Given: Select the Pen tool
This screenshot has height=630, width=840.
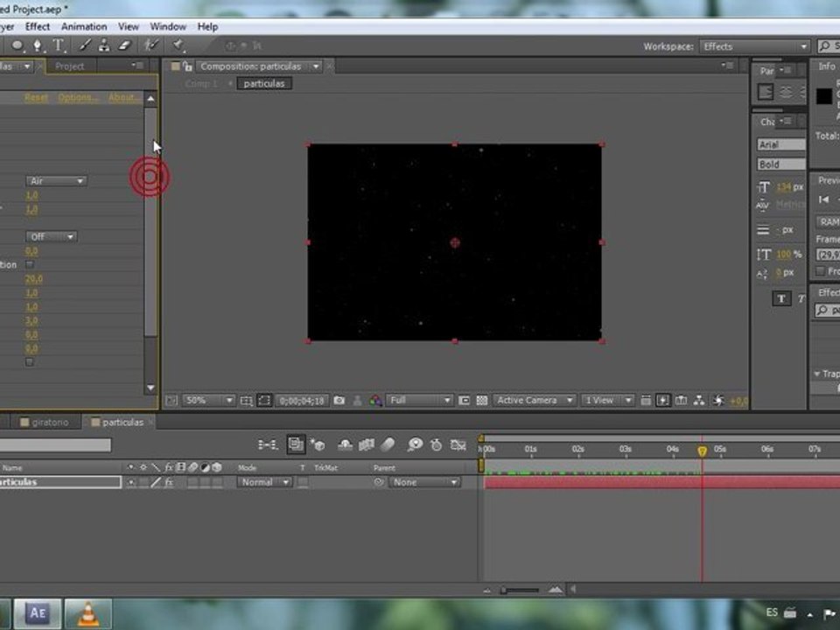Looking at the screenshot, I should coord(38,45).
